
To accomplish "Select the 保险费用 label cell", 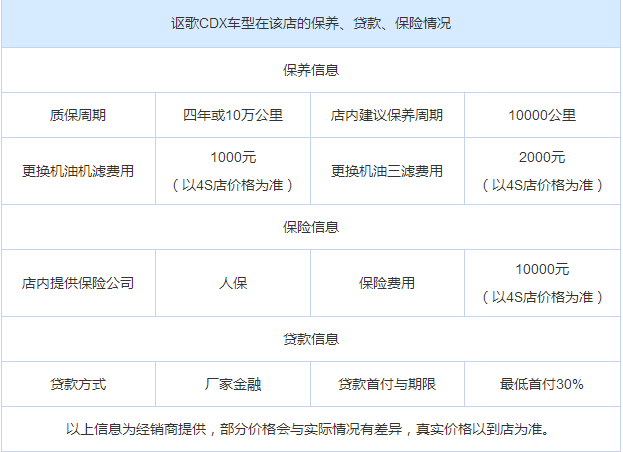I will coord(387,283).
